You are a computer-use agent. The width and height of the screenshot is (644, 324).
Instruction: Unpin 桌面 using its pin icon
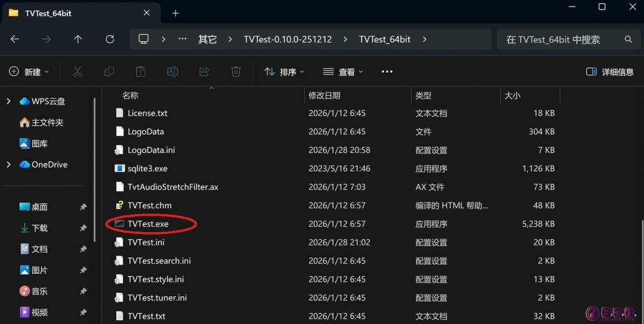coord(83,206)
